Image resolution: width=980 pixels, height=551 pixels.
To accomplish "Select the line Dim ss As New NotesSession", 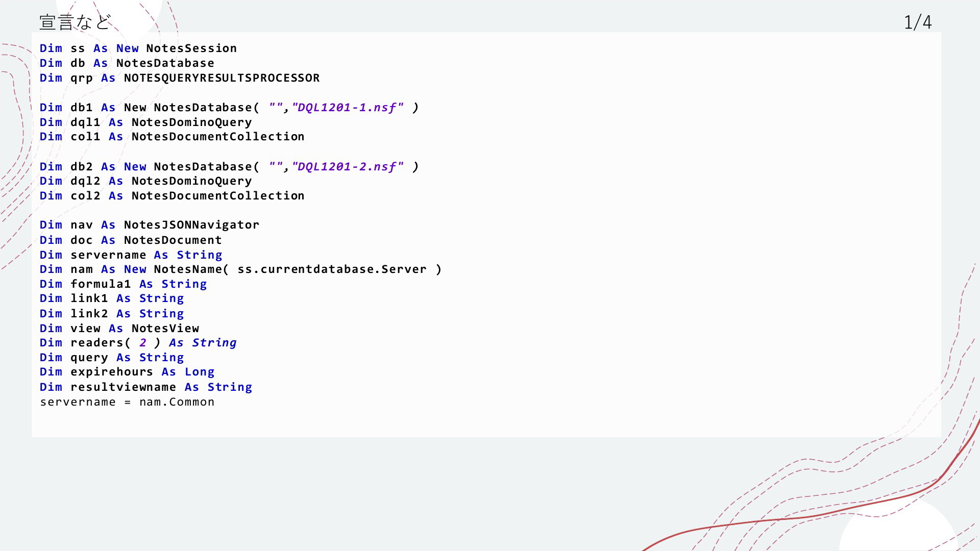I will click(x=138, y=48).
